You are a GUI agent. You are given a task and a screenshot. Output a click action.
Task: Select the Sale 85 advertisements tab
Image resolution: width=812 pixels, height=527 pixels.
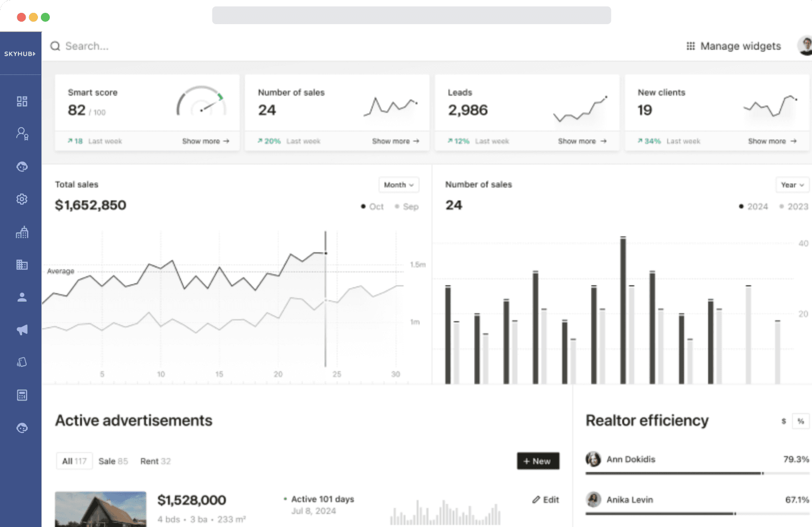(113, 461)
